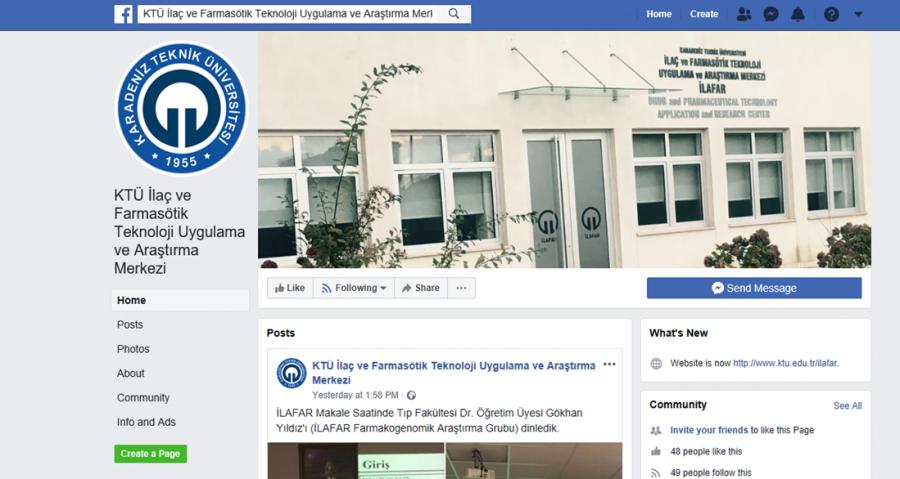The image size is (900, 479).
Task: Click the Send Message button
Action: click(x=754, y=288)
